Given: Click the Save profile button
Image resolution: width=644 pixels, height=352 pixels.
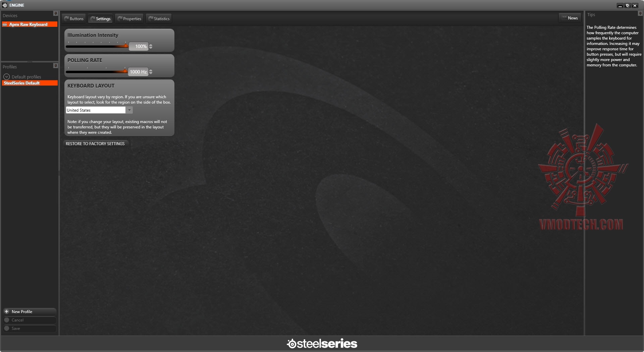Looking at the screenshot, I should (30, 329).
